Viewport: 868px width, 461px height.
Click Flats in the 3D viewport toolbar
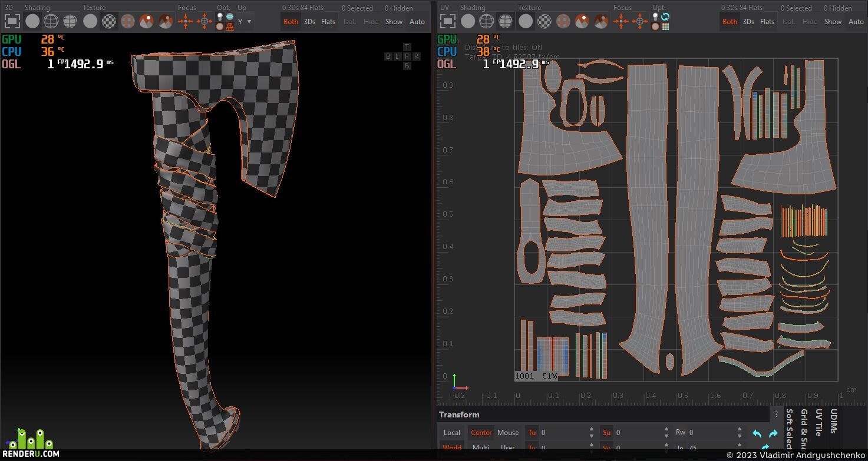pos(328,22)
